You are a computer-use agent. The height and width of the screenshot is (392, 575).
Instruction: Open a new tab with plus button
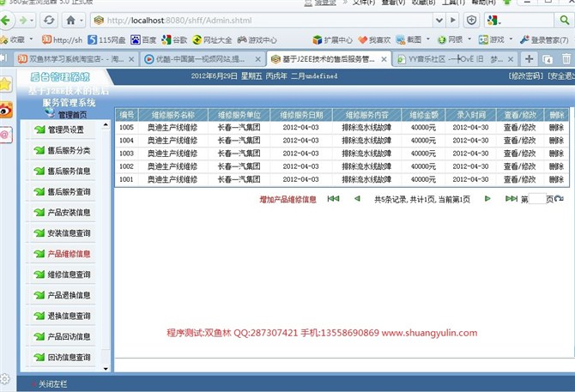(529, 58)
